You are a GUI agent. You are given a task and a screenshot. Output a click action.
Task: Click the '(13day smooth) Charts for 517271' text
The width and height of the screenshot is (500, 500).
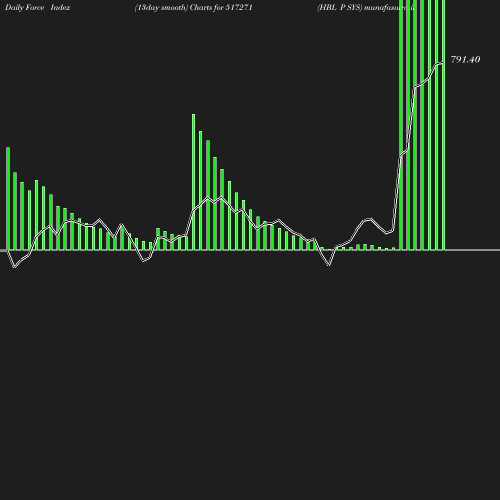[194, 8]
